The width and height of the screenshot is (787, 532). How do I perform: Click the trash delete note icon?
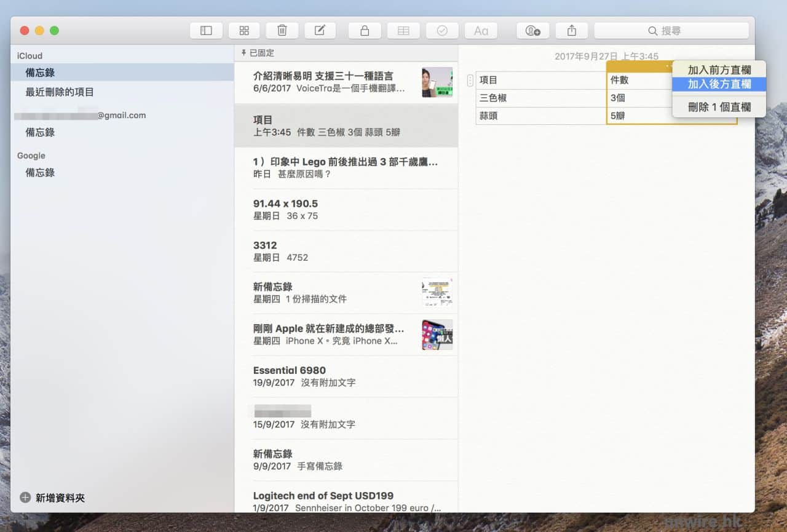tap(282, 31)
